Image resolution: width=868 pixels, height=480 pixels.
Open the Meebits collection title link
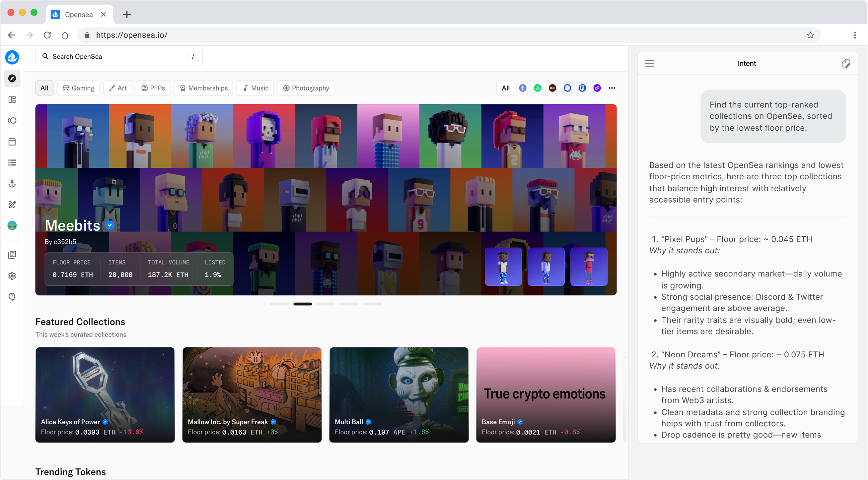coord(72,225)
